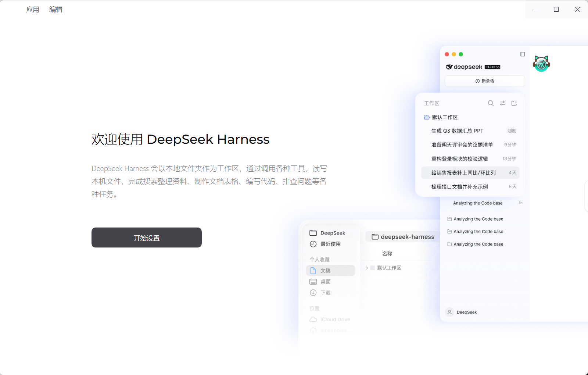Click the DeepSeek user avatar at panel bottom
This screenshot has width=588, height=375.
(x=449, y=312)
